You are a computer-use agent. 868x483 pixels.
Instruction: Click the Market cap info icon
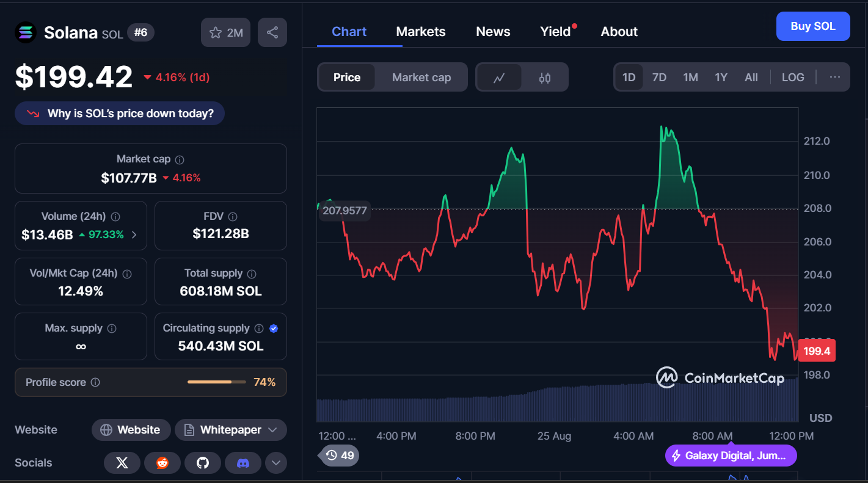coord(180,159)
